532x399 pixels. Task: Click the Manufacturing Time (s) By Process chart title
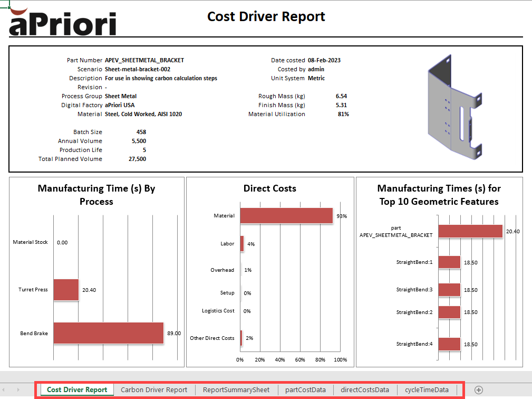pos(96,195)
